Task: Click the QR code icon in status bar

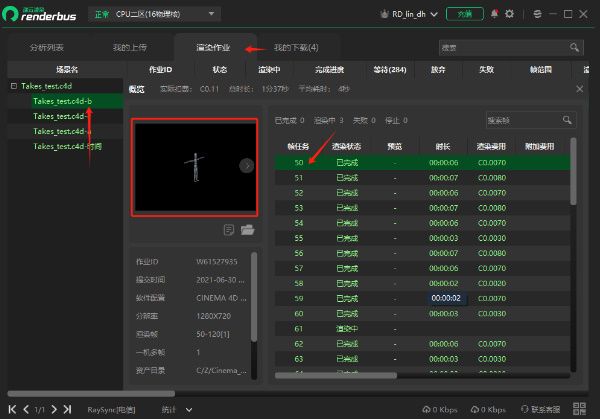Action: click(578, 410)
